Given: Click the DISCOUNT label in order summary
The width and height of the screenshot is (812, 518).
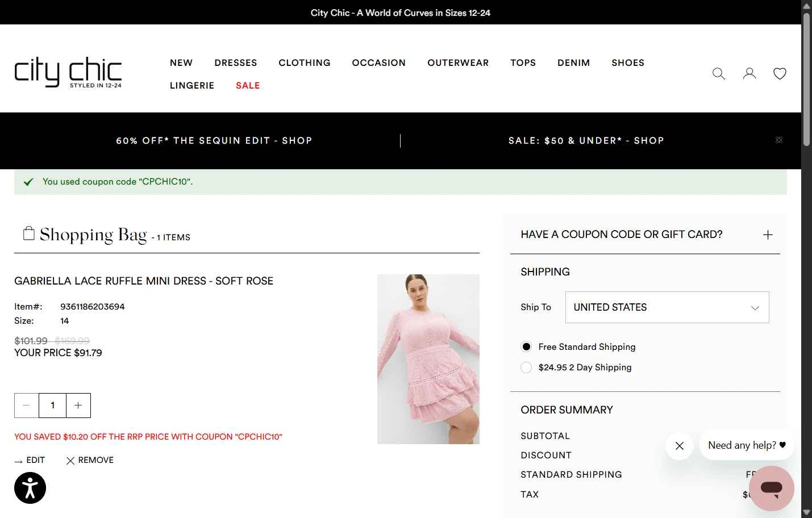Looking at the screenshot, I should (546, 456).
